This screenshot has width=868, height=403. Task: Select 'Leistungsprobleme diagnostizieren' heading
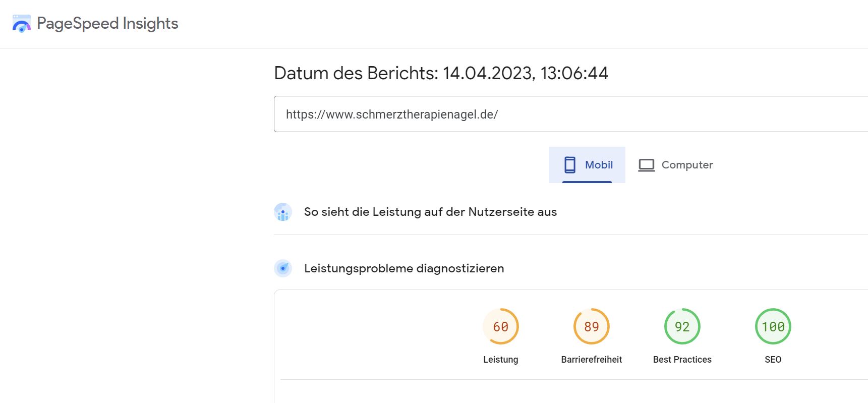point(404,268)
